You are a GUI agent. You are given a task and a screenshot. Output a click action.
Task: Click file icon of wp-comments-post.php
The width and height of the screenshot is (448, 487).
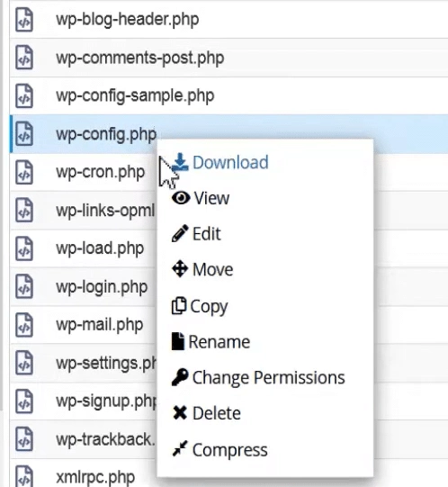coord(24,58)
